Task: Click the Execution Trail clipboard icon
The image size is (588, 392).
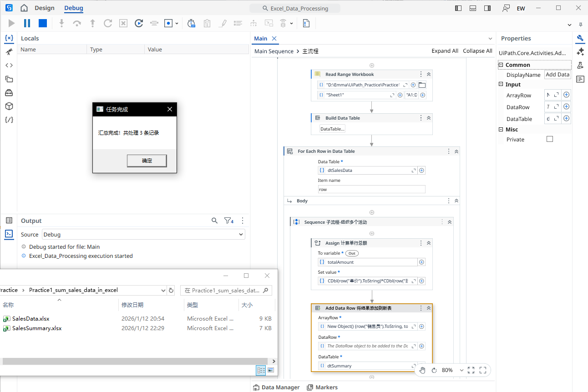Action: [x=207, y=23]
